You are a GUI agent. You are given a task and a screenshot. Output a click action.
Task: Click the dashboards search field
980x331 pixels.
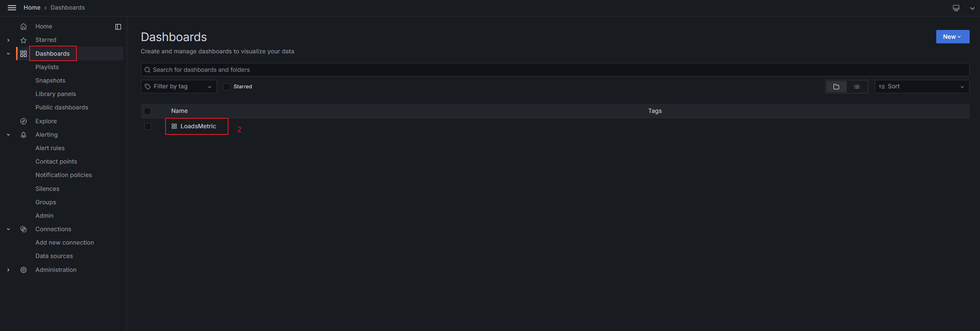555,70
